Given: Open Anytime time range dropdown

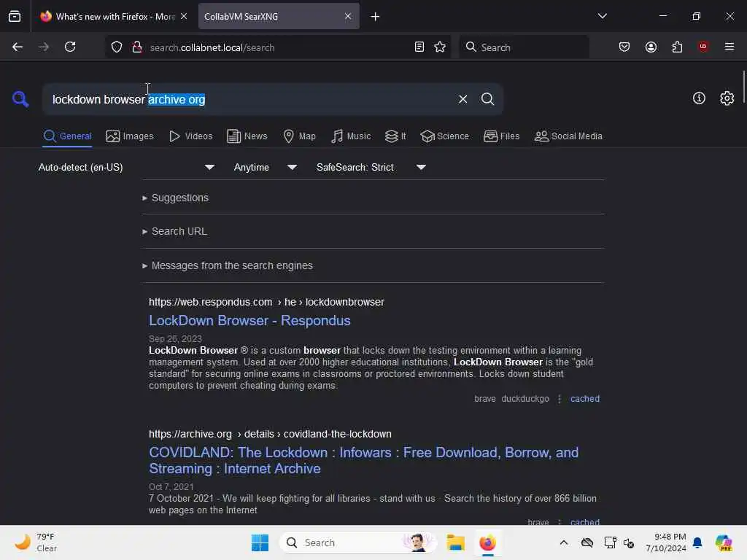Looking at the screenshot, I should point(266,167).
